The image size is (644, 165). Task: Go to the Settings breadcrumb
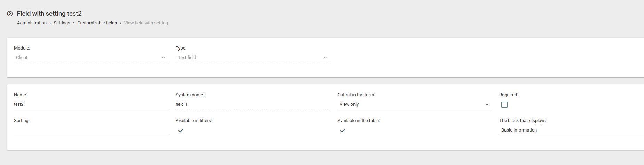(x=62, y=23)
